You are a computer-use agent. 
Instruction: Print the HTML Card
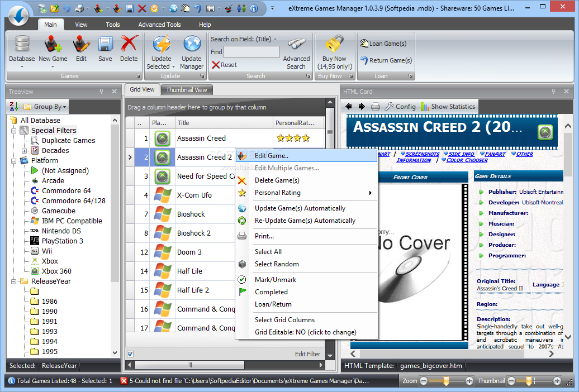coord(376,107)
